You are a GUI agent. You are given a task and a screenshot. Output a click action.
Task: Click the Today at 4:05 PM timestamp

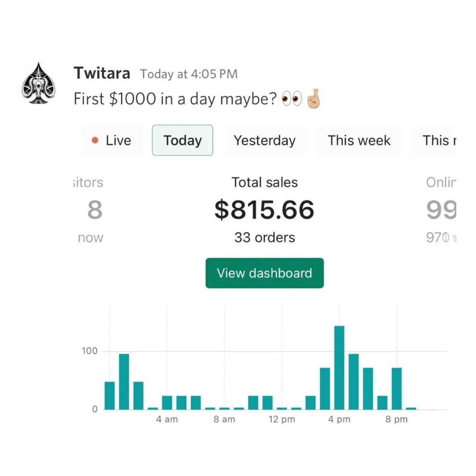tap(189, 74)
